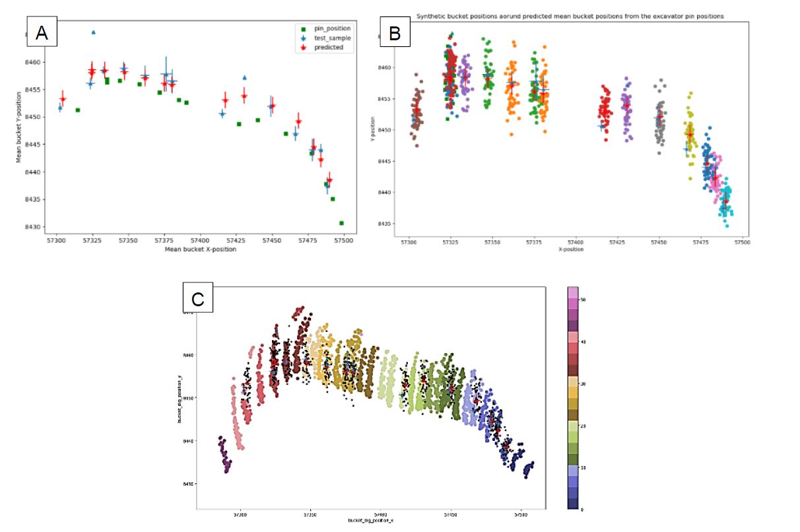The image size is (800, 532).
Task: Click the 8455 y-axis tick in plot B
Action: point(385,99)
